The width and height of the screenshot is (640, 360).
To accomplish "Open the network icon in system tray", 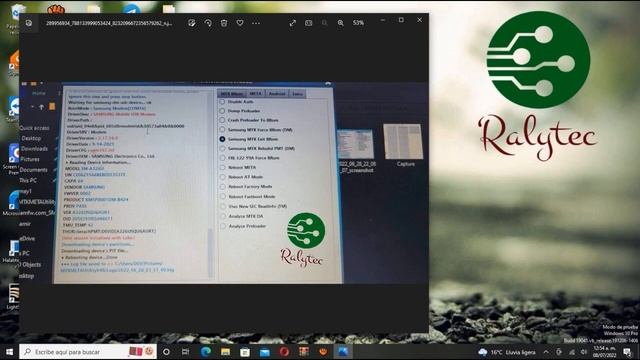I will [571, 352].
